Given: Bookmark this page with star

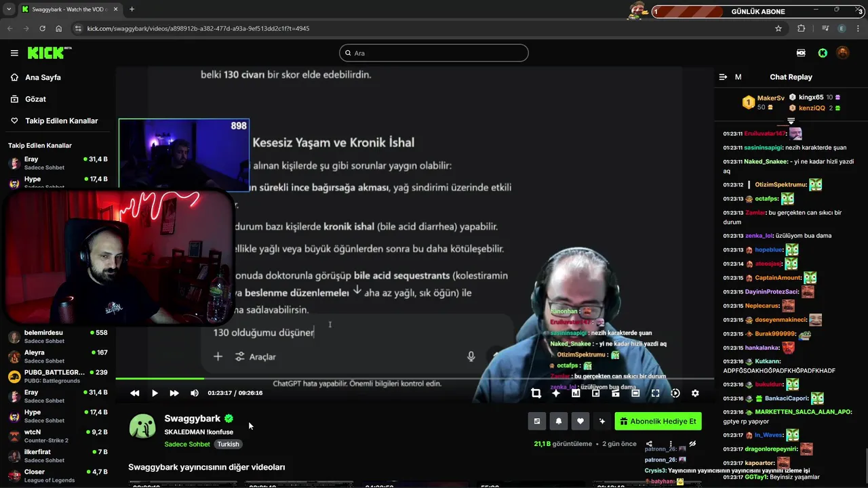Looking at the screenshot, I should click(778, 28).
